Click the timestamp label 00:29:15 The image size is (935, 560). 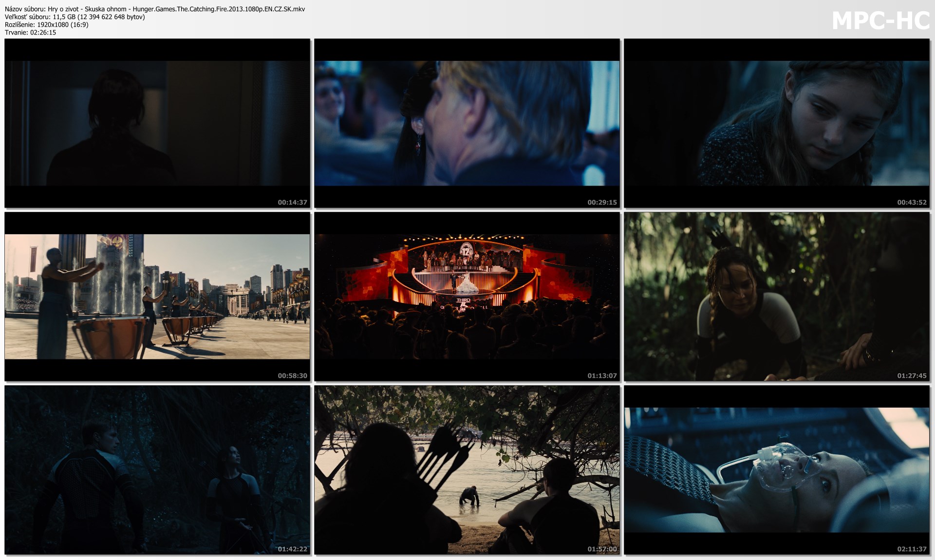[x=602, y=202]
